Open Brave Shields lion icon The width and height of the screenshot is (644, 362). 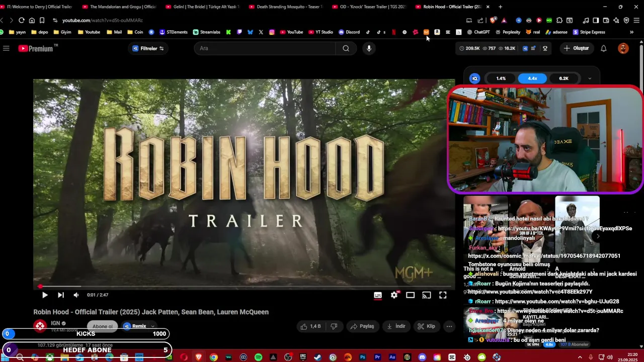pyautogui.click(x=493, y=20)
